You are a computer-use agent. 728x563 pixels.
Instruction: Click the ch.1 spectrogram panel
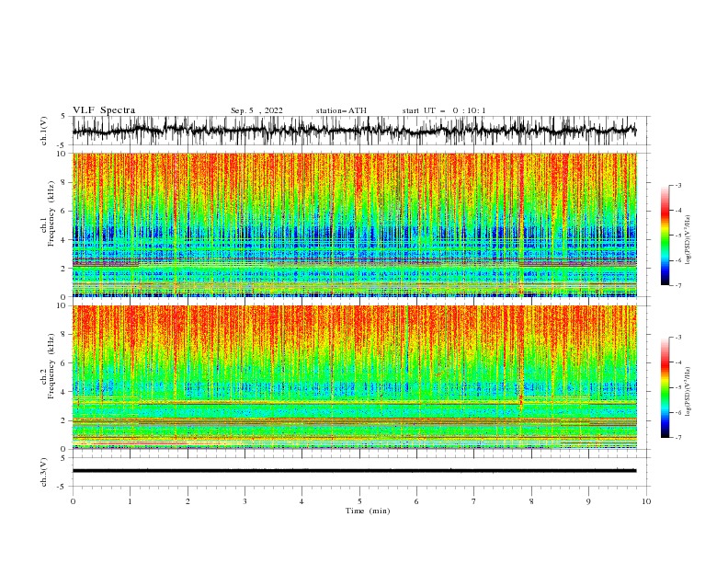[x=354, y=224]
